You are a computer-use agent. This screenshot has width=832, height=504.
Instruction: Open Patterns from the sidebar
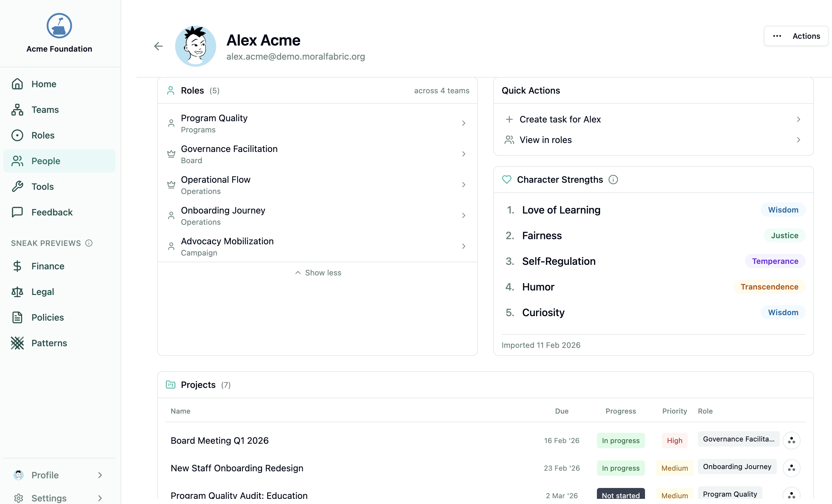click(49, 343)
